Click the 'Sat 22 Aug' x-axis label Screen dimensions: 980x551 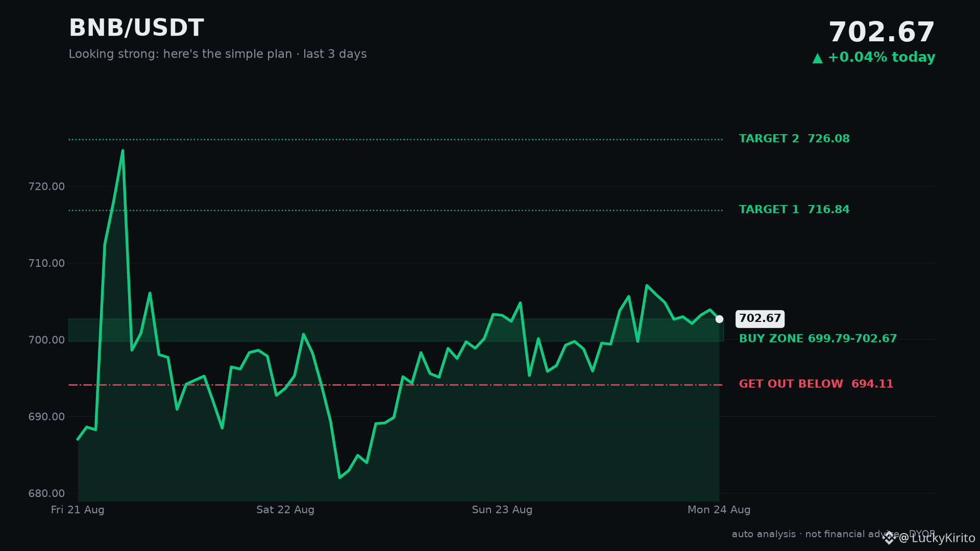coord(285,510)
